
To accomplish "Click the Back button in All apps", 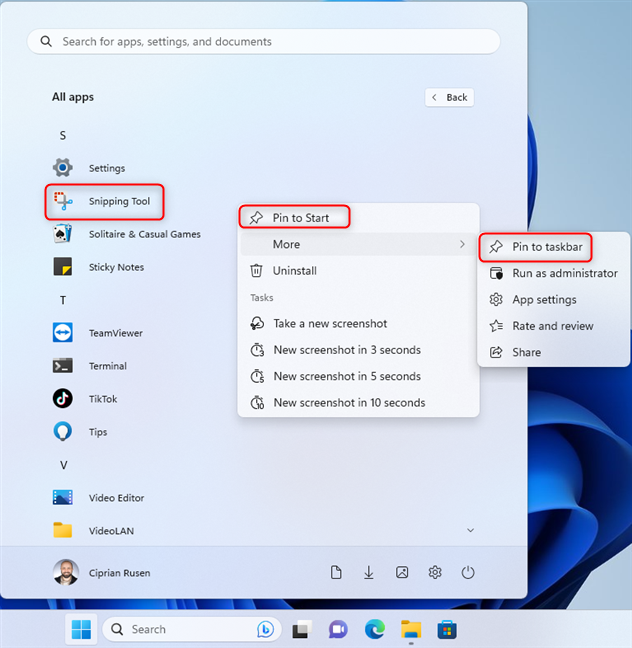I will pos(449,98).
